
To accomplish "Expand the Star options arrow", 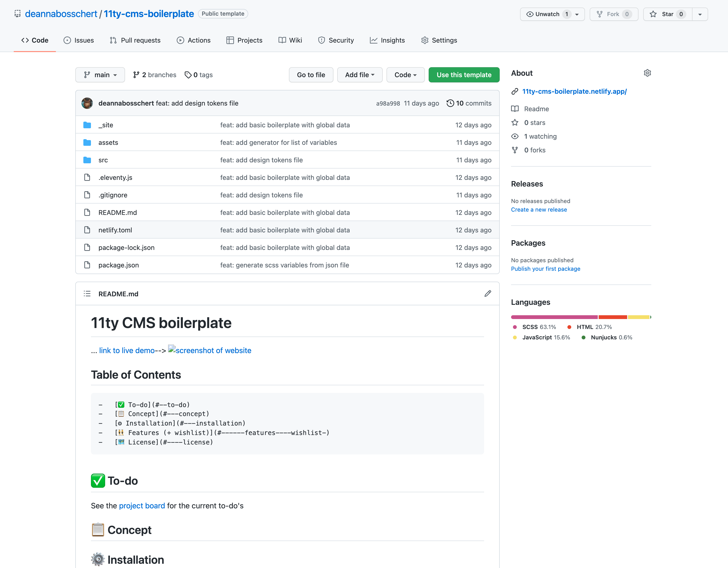I will [x=700, y=14].
